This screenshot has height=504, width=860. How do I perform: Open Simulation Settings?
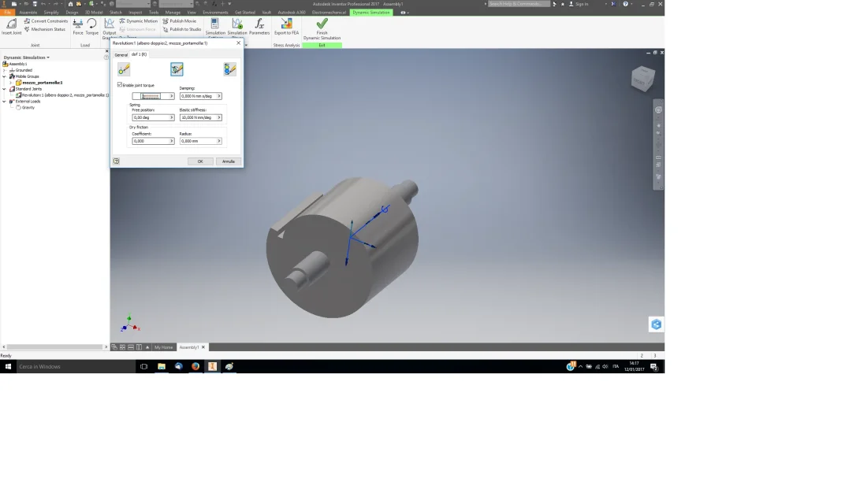(215, 28)
